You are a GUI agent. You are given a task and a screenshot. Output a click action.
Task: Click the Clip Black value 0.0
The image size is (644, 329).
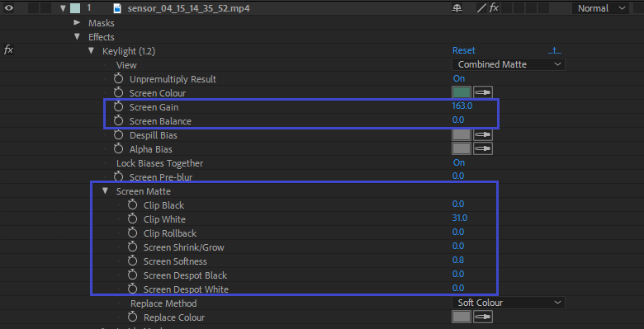click(x=458, y=204)
